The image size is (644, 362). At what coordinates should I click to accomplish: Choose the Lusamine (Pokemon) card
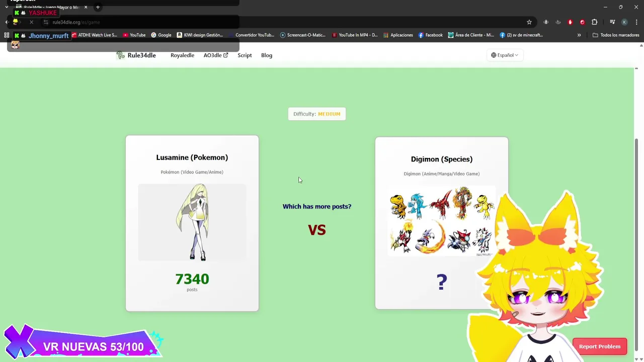pyautogui.click(x=192, y=223)
